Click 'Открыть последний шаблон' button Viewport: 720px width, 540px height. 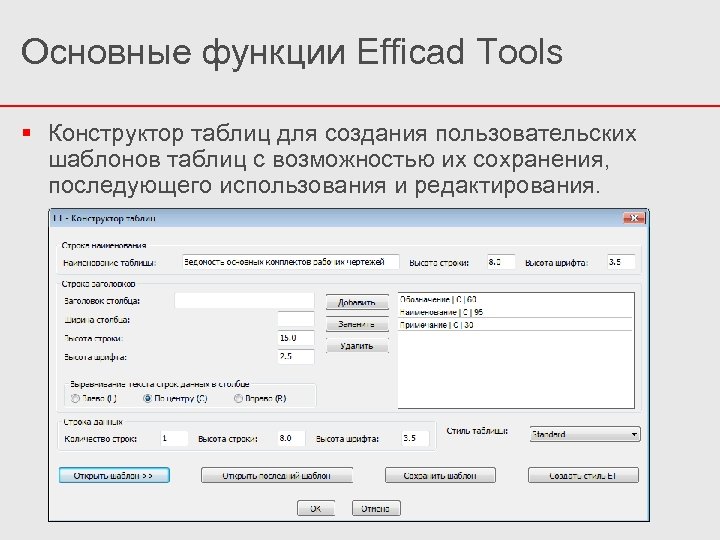tap(277, 475)
